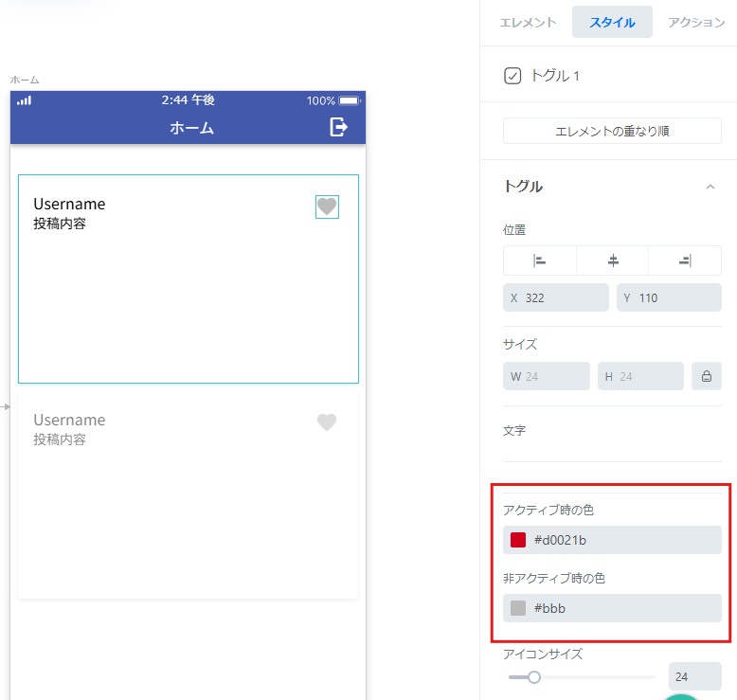Image resolution: width=737 pixels, height=700 pixels.
Task: Align the element to the left edge
Action: pos(540,260)
